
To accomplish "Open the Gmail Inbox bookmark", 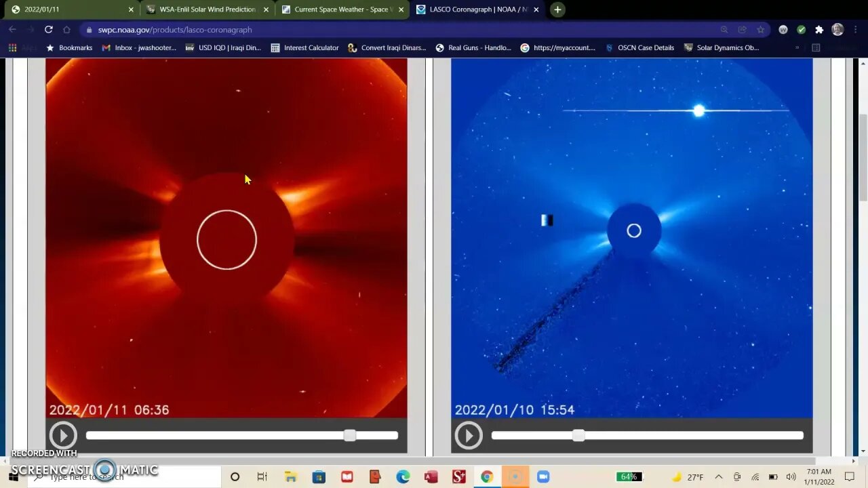I will pos(139,48).
